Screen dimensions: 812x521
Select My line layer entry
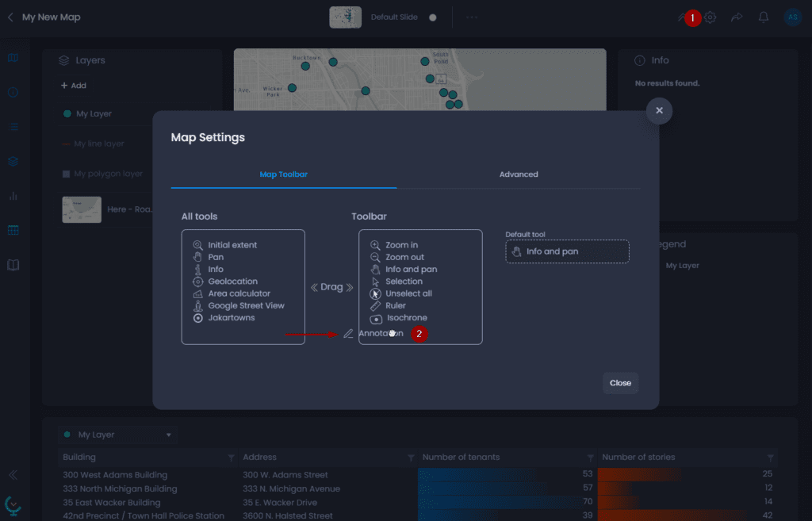pos(99,144)
